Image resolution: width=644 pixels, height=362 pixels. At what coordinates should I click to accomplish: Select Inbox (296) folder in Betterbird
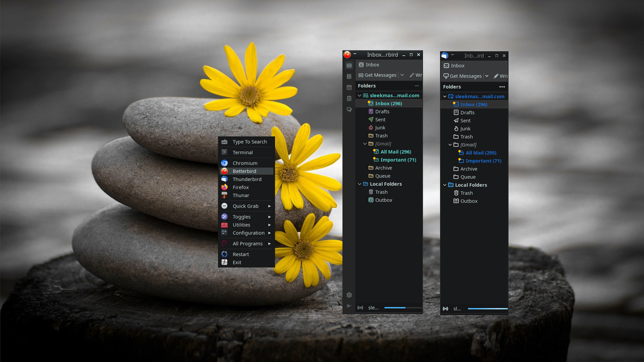point(388,104)
